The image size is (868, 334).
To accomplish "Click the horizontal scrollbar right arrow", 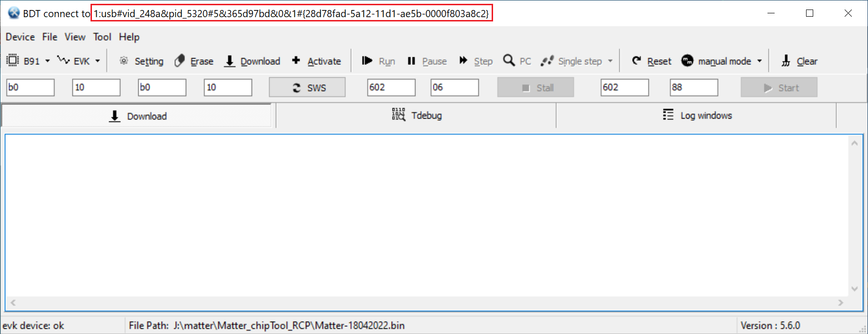I will pos(841,303).
